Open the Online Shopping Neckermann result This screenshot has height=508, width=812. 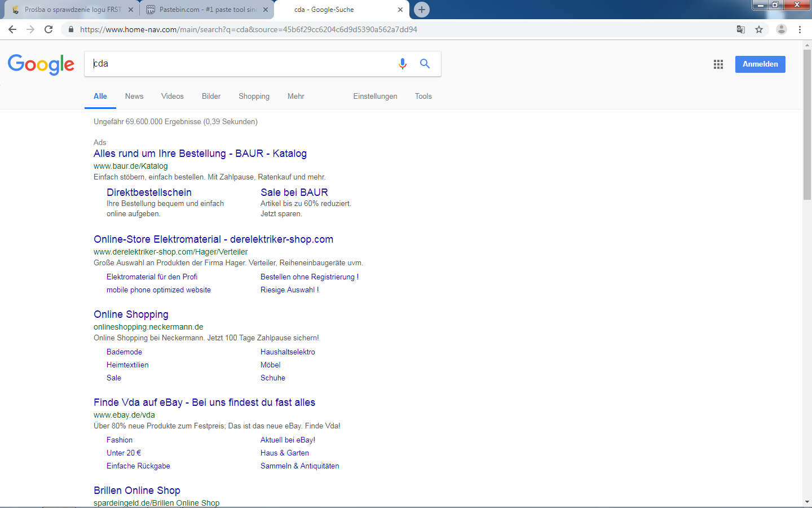pos(131,314)
